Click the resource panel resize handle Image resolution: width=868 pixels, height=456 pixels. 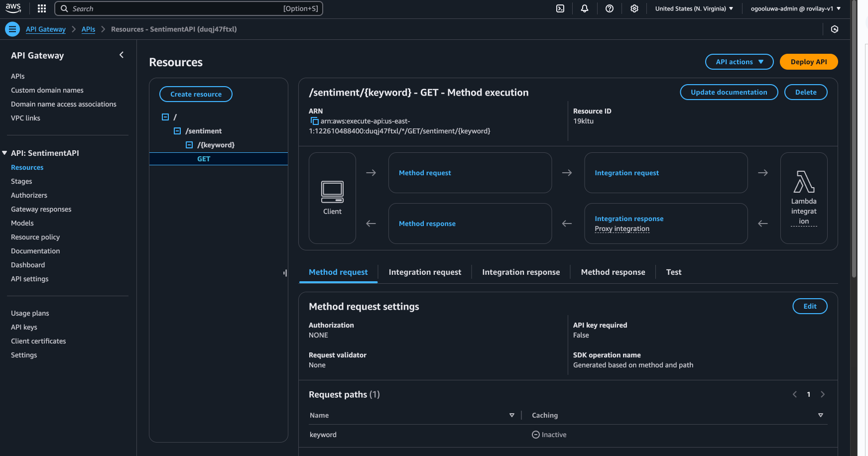click(285, 273)
